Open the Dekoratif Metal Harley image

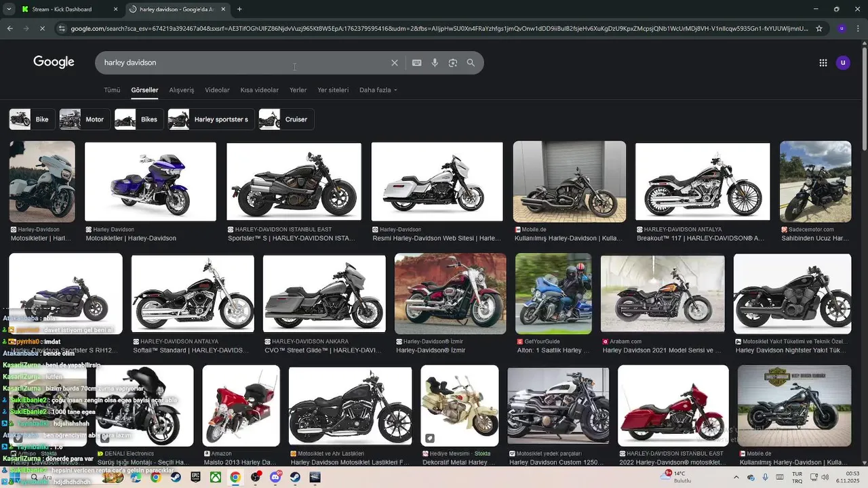pyautogui.click(x=460, y=405)
